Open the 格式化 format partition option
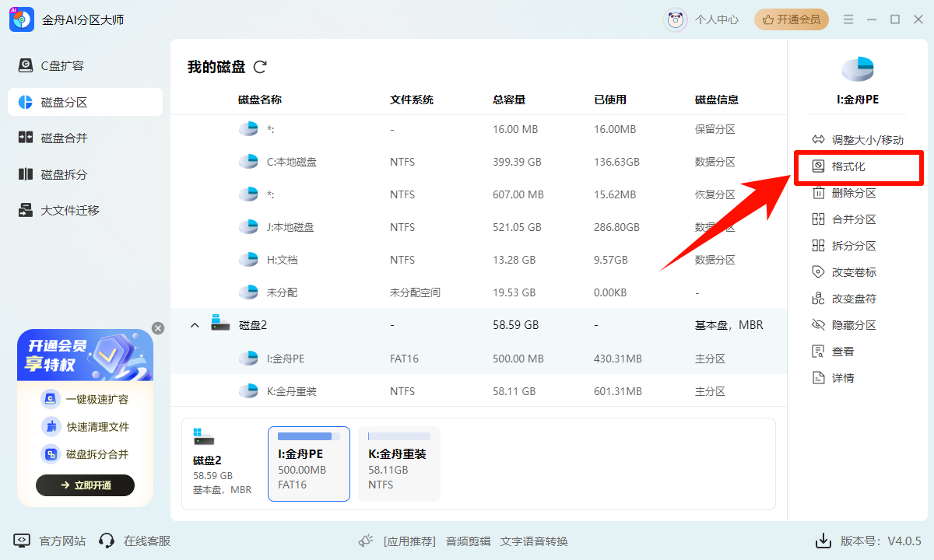Screen dimensions: 934x560 point(848,166)
